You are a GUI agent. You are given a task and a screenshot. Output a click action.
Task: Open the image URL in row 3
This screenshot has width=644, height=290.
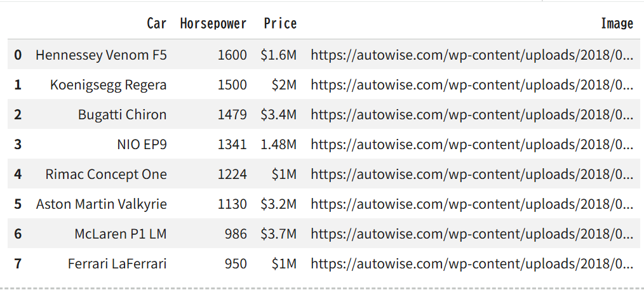pos(472,145)
